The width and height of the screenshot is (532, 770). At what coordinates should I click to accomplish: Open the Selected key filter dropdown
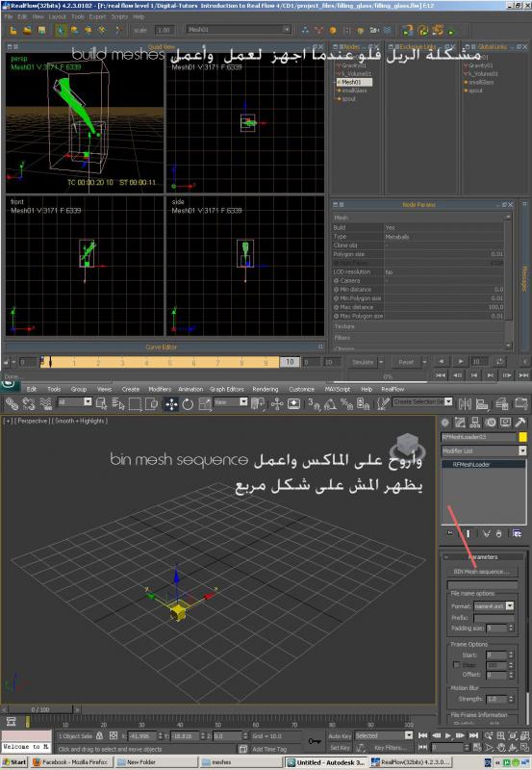[x=384, y=735]
